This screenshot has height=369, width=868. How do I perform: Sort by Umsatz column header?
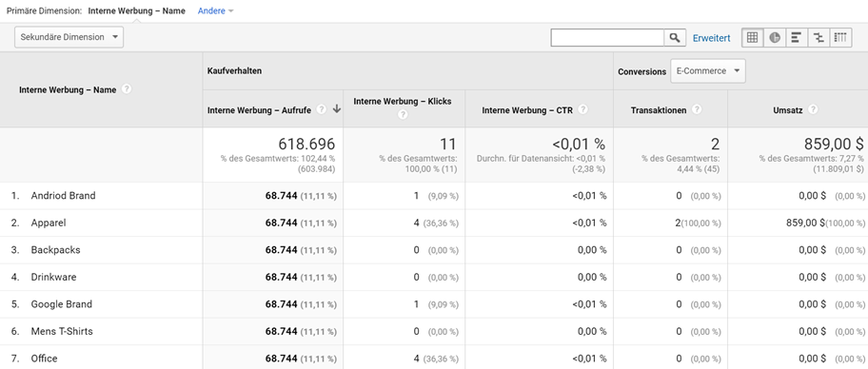click(788, 110)
